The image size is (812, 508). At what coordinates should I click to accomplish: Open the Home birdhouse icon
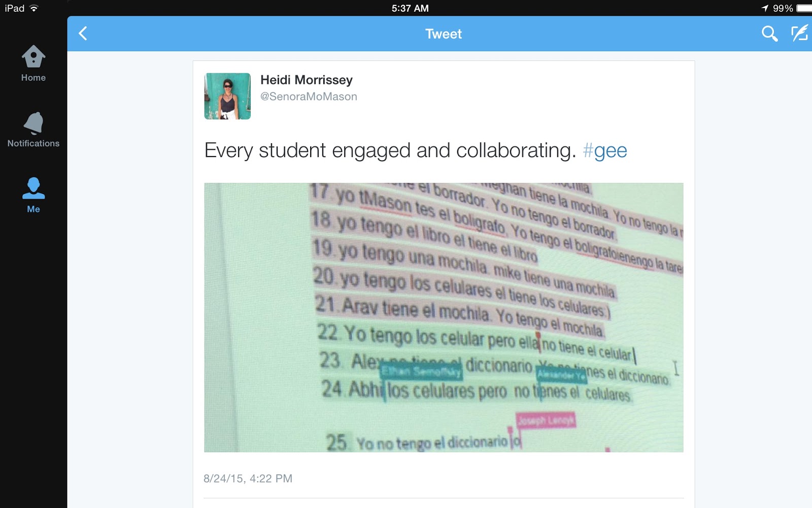click(x=33, y=56)
